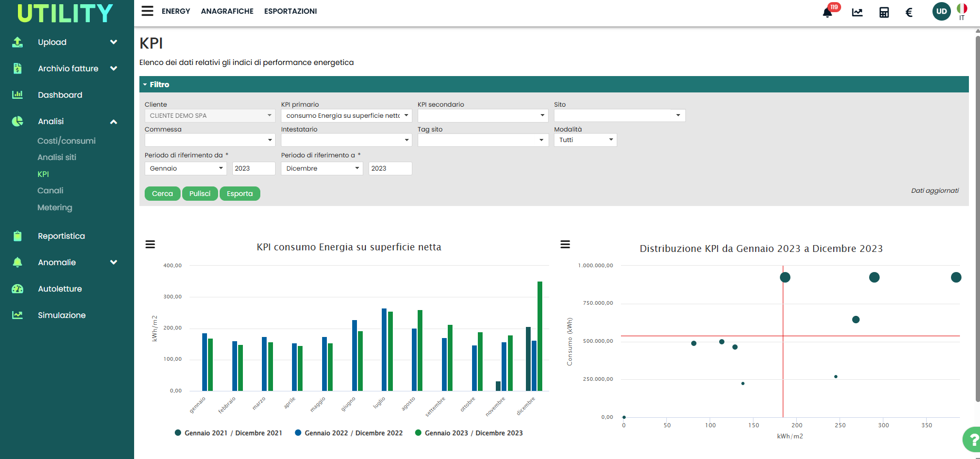980x459 pixels.
Task: Edit the start year field 2023
Action: (x=254, y=168)
